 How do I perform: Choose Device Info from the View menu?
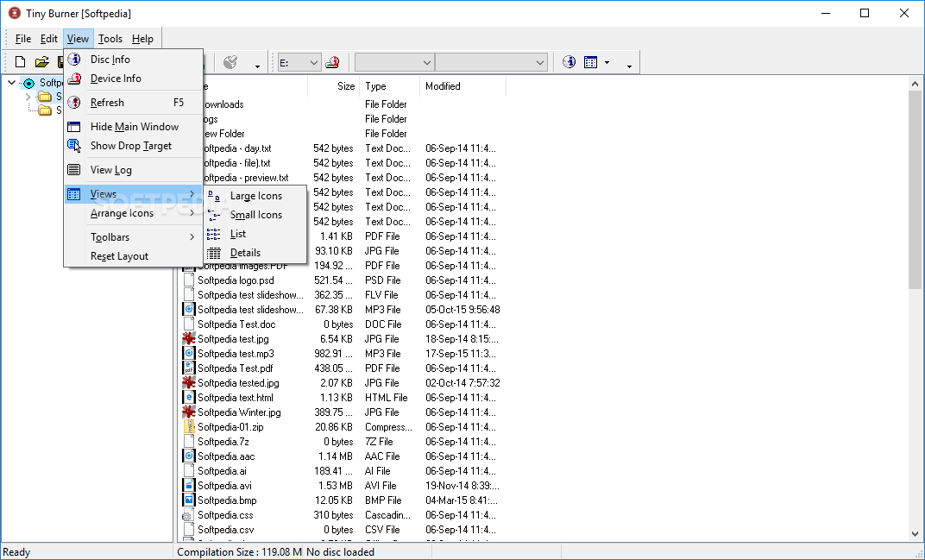click(x=134, y=79)
